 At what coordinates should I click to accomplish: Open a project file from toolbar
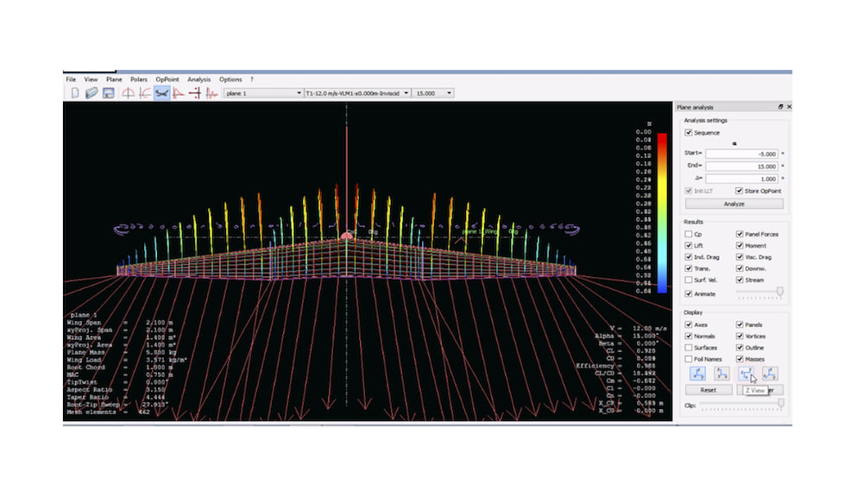[x=91, y=93]
